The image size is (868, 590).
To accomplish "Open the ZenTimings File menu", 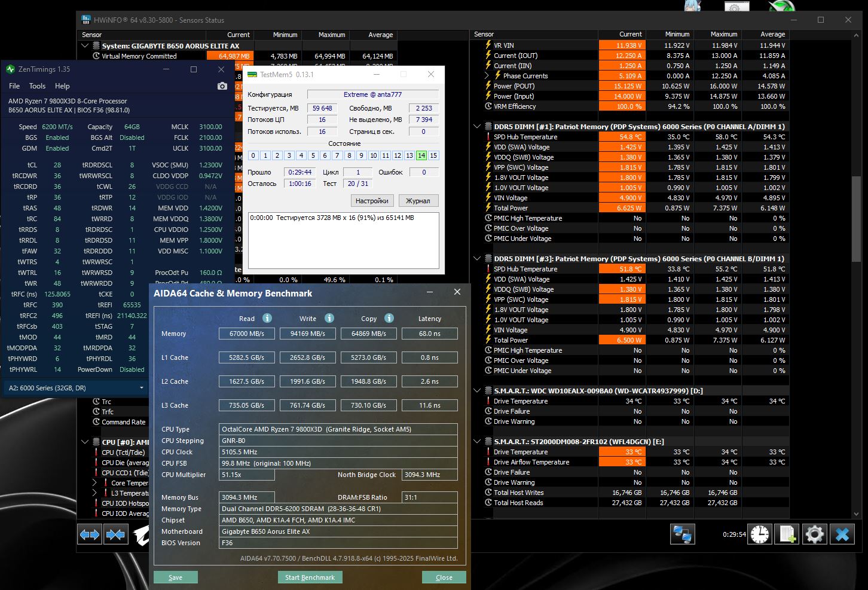I will point(14,86).
